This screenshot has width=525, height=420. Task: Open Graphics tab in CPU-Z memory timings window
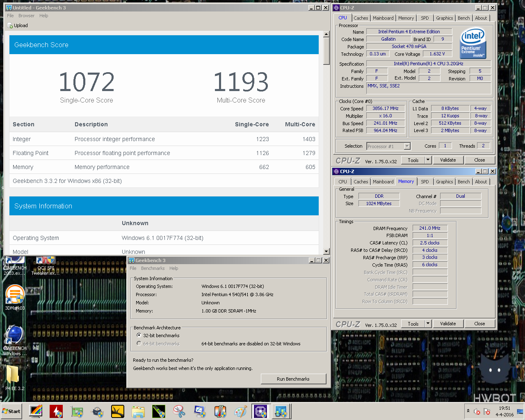click(x=445, y=182)
